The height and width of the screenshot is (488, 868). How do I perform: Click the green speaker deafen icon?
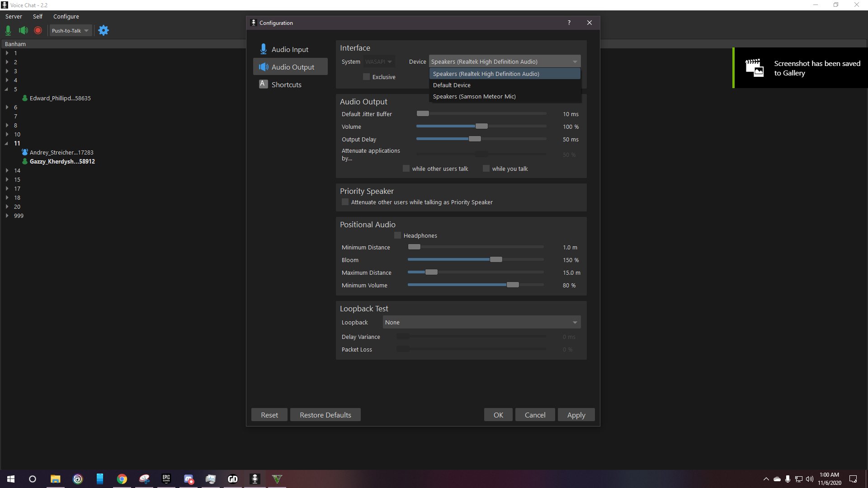[x=23, y=30]
